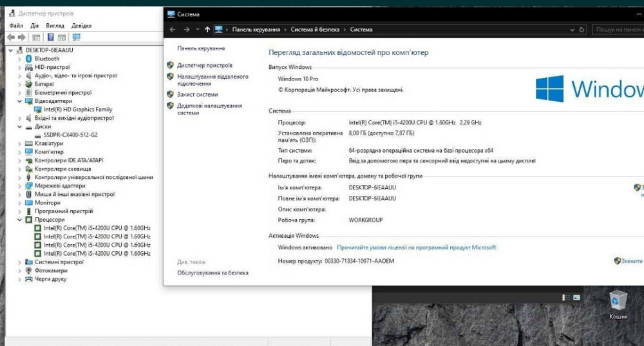The width and height of the screenshot is (644, 346).
Task: Open the Диспетчер пристроїв link in sidebar
Action: coord(204,65)
